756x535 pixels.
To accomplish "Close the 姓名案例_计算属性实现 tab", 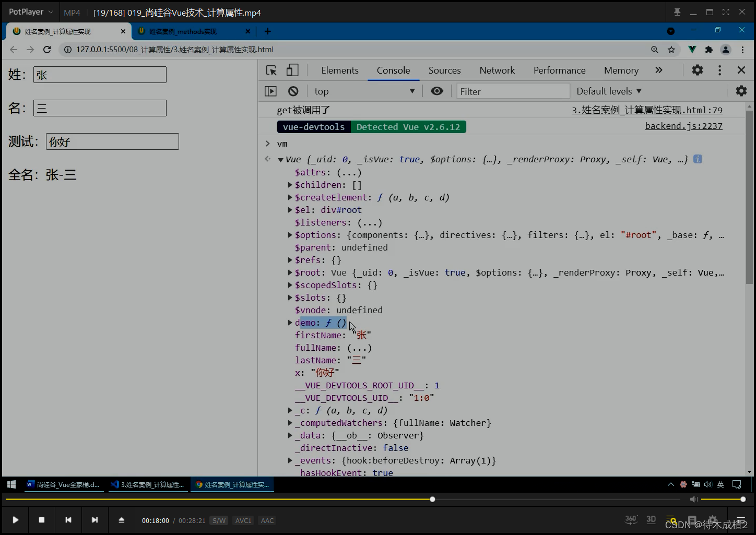I will (x=123, y=31).
